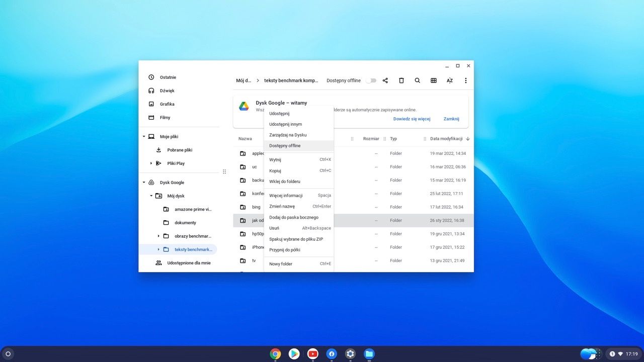
Task: Choose Zarządzaj na Dysku from the context menu
Action: (x=299, y=135)
